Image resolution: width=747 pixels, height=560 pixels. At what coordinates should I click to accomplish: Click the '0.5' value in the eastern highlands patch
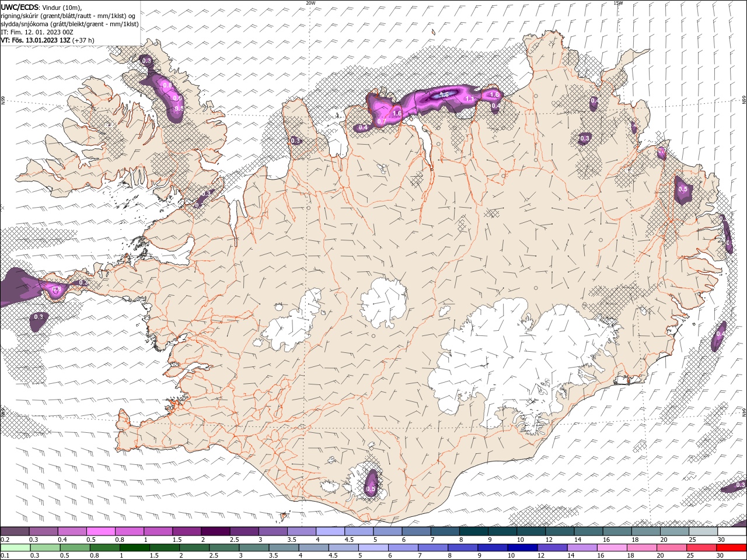tap(683, 190)
